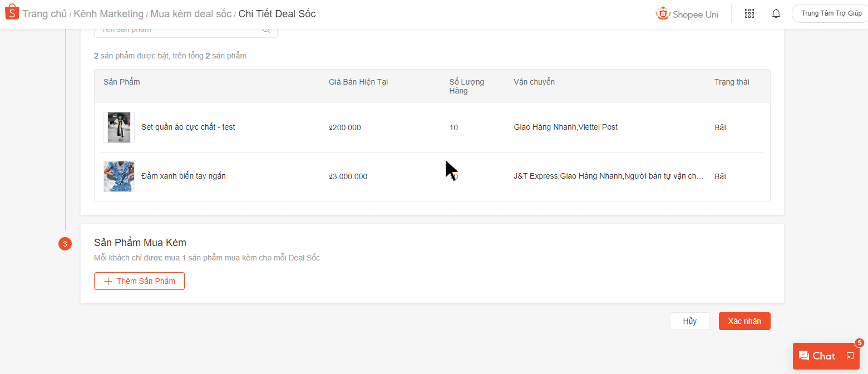Click the Tên sản phẩm search input
Image resolution: width=868 pixels, height=374 pixels.
pos(178,29)
